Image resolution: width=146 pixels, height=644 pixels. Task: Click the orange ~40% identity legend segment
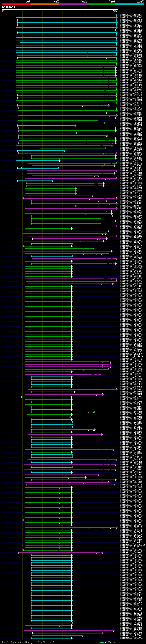pos(45,4)
